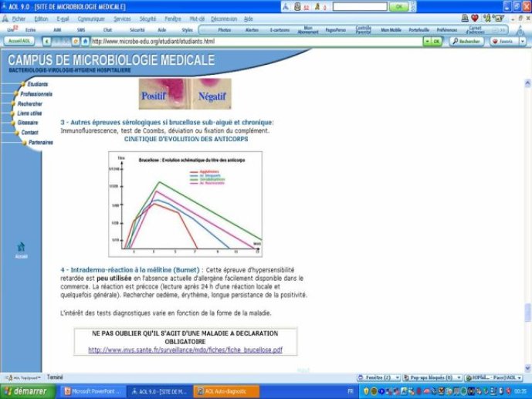532x399 pixels.
Task: Open Etudiants in the site sidebar
Action: (x=38, y=84)
